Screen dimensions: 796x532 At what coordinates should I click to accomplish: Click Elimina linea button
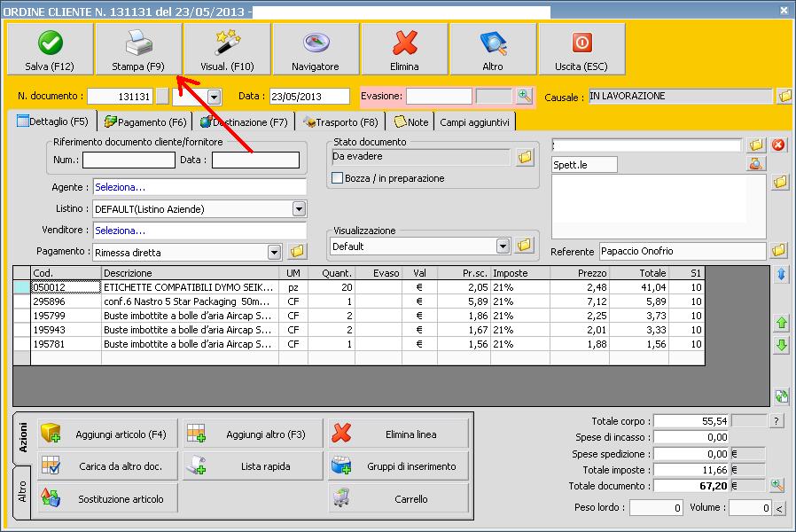click(x=398, y=434)
